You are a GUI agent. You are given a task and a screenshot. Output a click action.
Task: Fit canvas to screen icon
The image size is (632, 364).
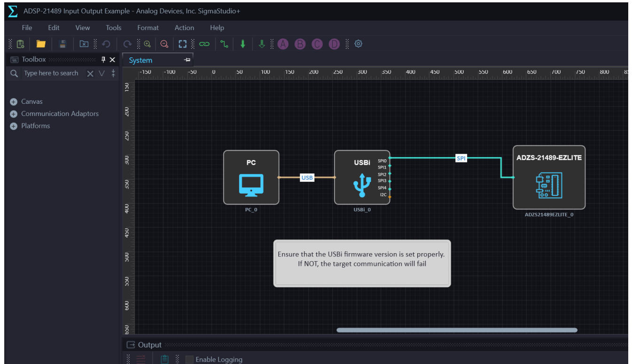pos(182,44)
